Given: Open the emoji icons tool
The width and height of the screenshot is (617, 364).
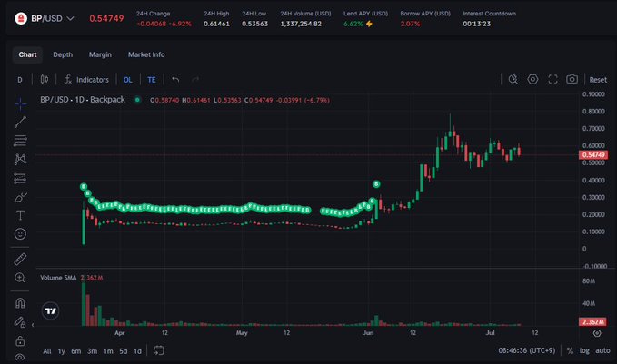Looking at the screenshot, I should [x=20, y=234].
